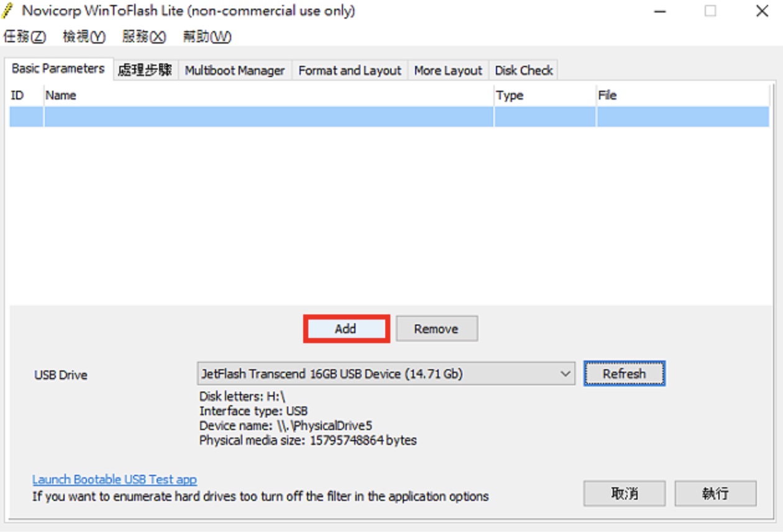The image size is (783, 532).
Task: Click the WinToFlash pencil app icon
Action: (x=8, y=11)
